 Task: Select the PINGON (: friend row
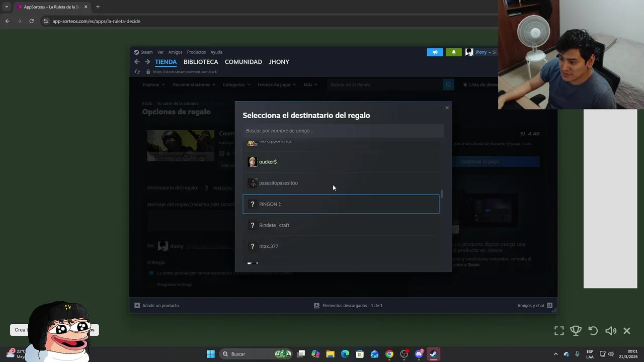tap(341, 204)
